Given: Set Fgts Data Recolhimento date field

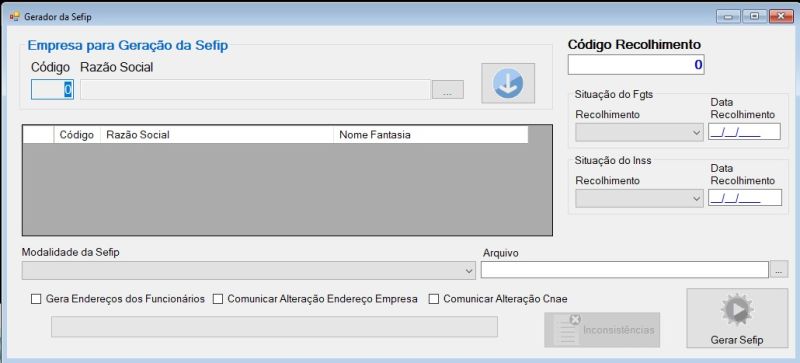Looking at the screenshot, I should point(744,132).
